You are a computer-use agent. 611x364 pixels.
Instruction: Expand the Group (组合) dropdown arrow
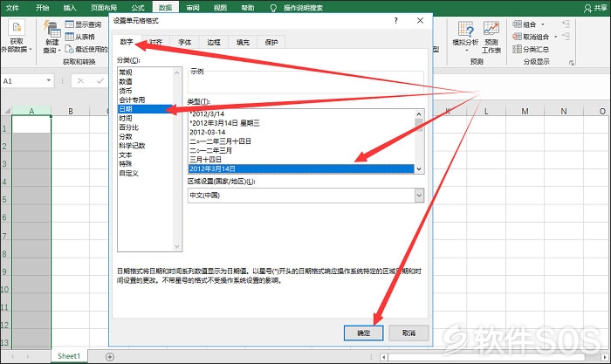[543, 24]
